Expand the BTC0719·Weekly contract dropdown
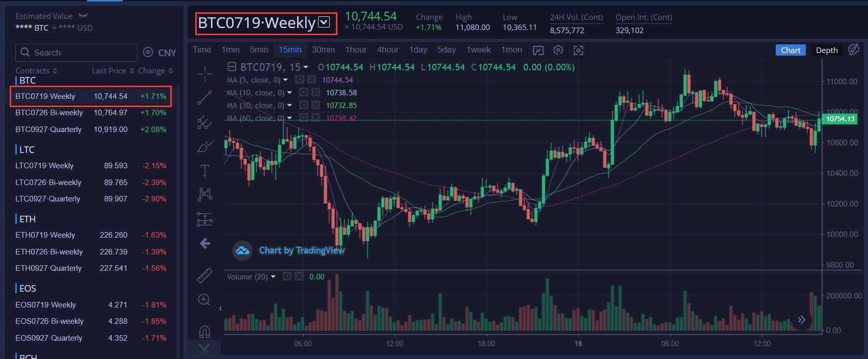Screen dimensions: 868x359 tap(324, 22)
